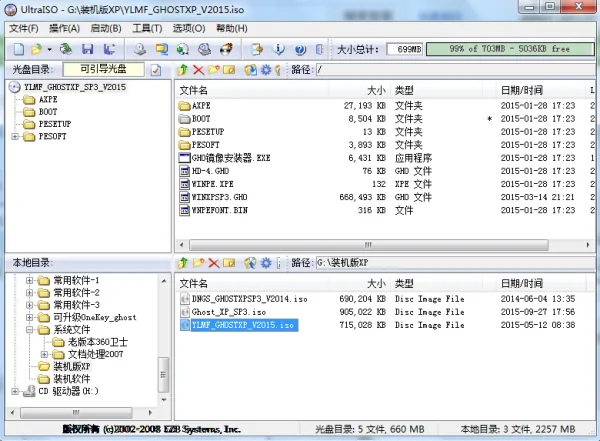Open the 工具(T) menu
Screen dimensions: 600x441
pos(147,29)
